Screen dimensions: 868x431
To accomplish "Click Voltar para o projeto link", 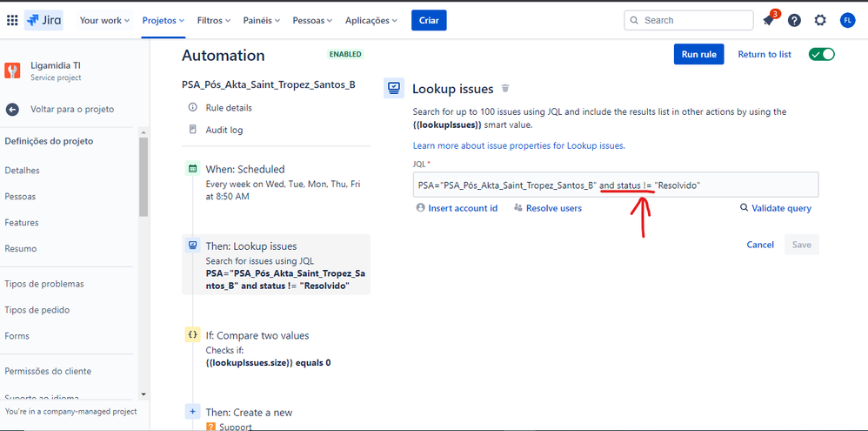I will tap(72, 109).
